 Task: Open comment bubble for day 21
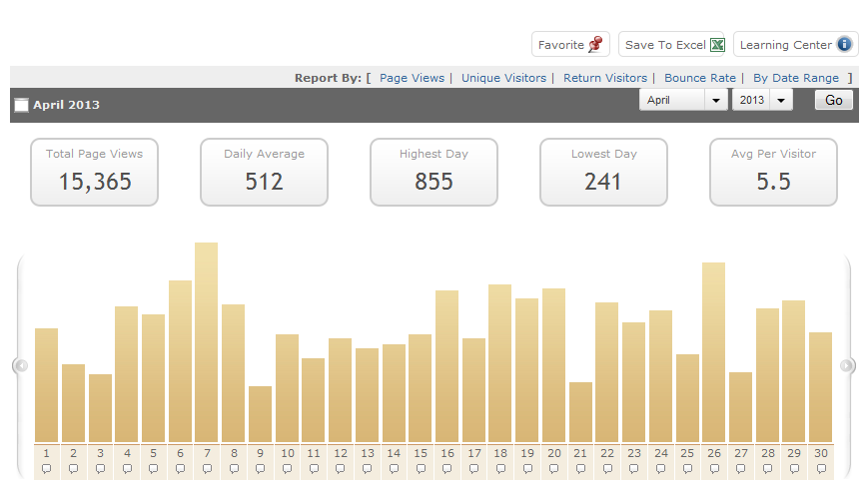click(x=580, y=469)
